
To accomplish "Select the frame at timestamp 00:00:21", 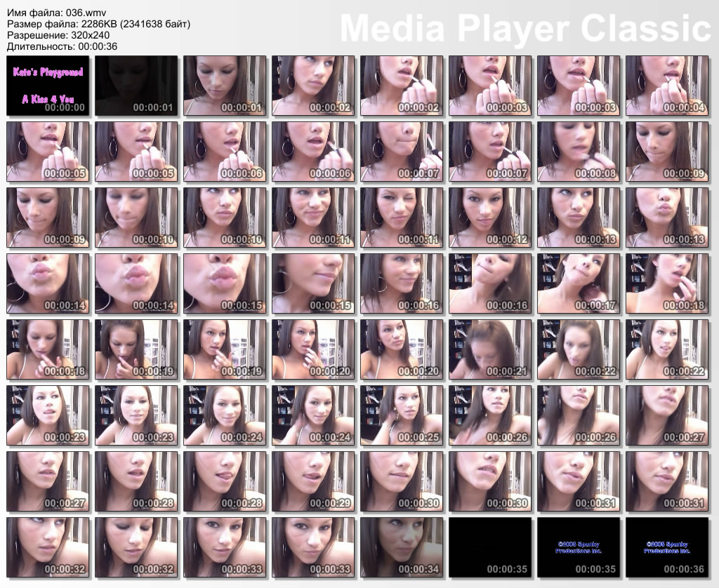I will [490, 349].
